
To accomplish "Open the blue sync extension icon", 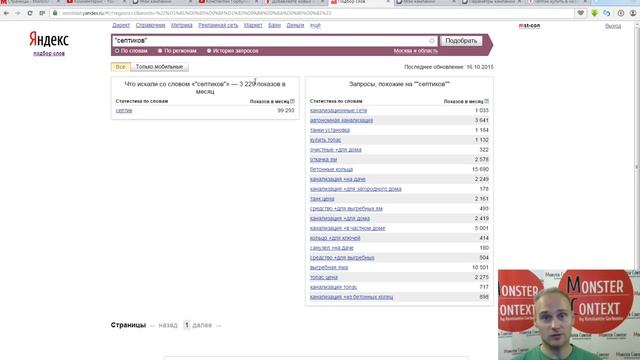I will coord(607,13).
